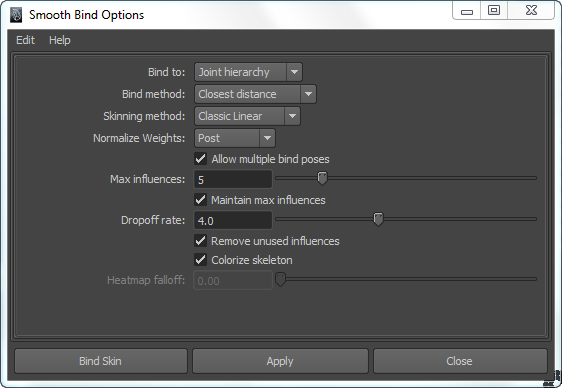Toggle Maintain max influences checkbox

(x=200, y=200)
